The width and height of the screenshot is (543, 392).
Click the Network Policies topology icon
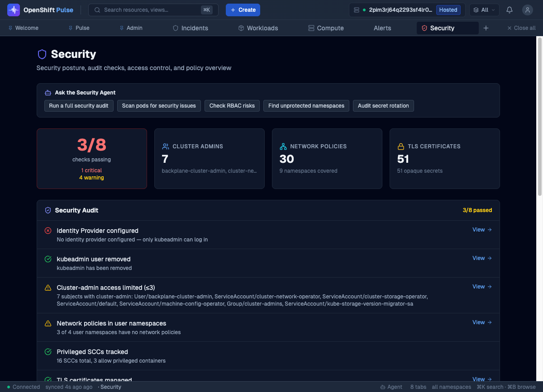click(283, 146)
